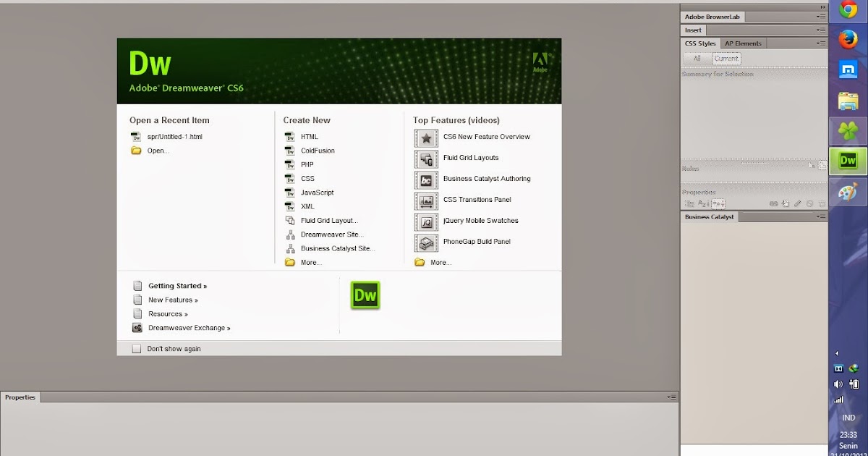Open Business Catalyst panel options menu
868x456 pixels.
[x=821, y=217]
